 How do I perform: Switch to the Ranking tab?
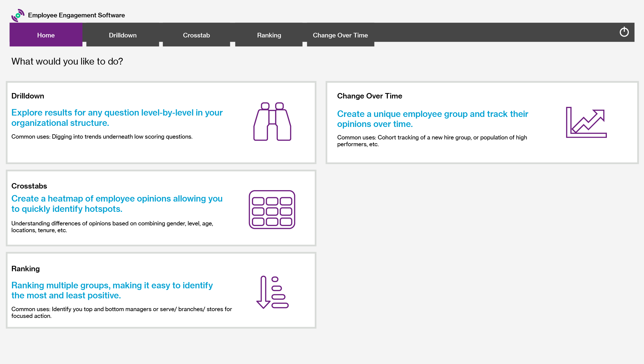[x=269, y=35]
